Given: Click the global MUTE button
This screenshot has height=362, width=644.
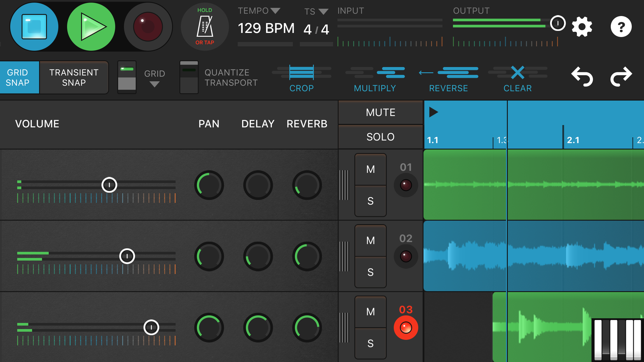Looking at the screenshot, I should coord(380,113).
